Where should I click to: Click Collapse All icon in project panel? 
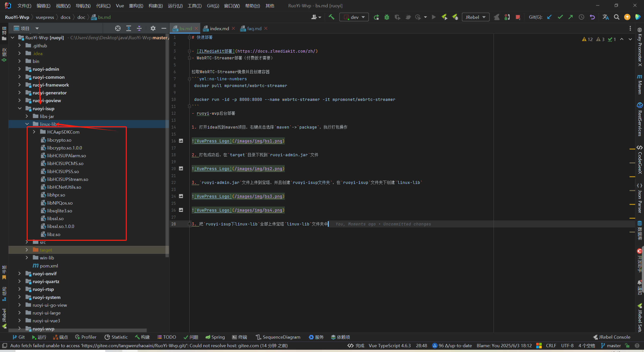(x=139, y=28)
